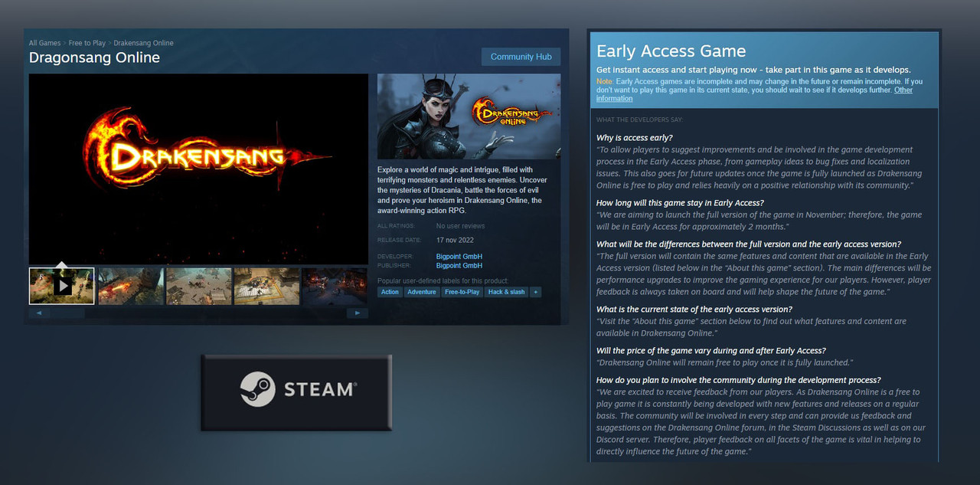980x485 pixels.
Task: Click 'What is the current state' question
Action: coord(694,310)
